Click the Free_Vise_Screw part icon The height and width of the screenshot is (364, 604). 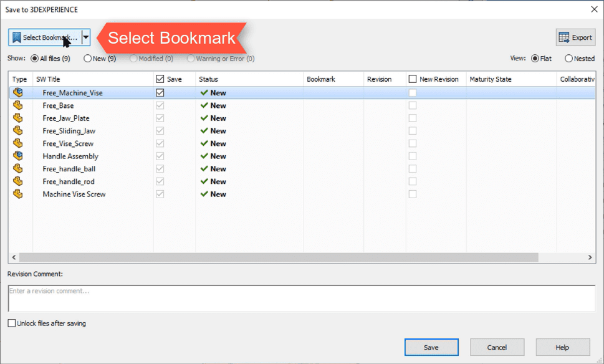(17, 143)
